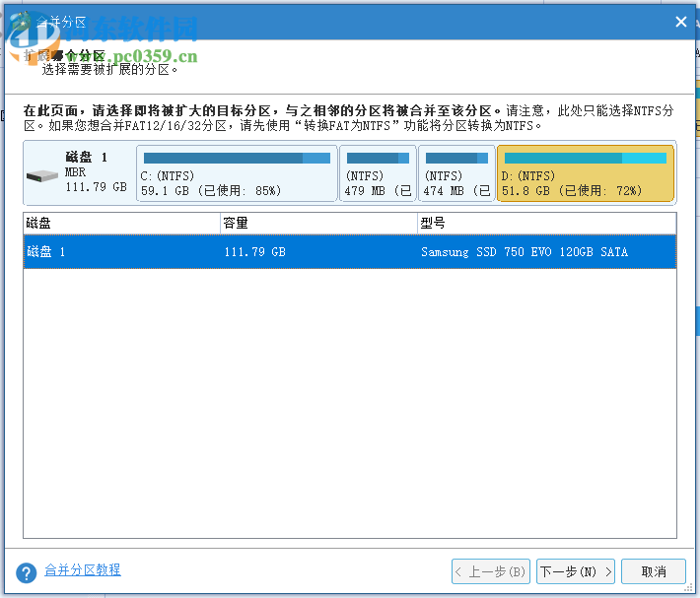The width and height of the screenshot is (700, 598).
Task: Click the MBR disk type label
Action: pyautogui.click(x=76, y=172)
